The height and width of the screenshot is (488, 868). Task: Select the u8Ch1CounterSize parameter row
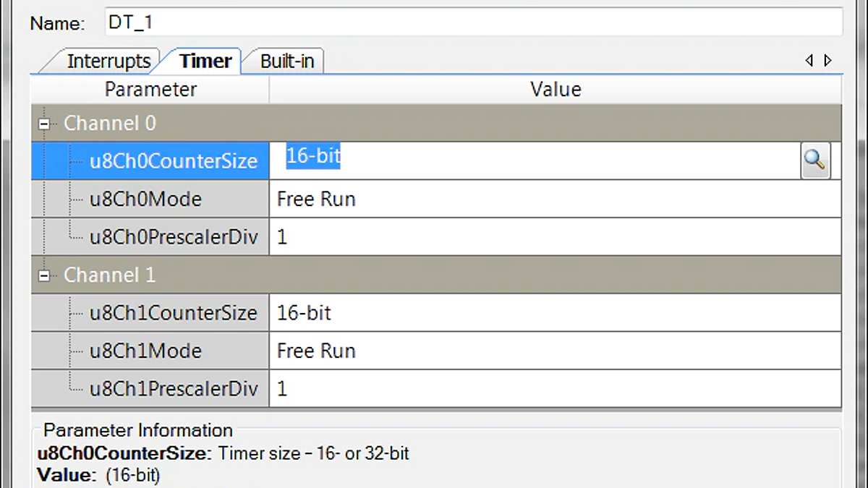pyautogui.click(x=173, y=312)
